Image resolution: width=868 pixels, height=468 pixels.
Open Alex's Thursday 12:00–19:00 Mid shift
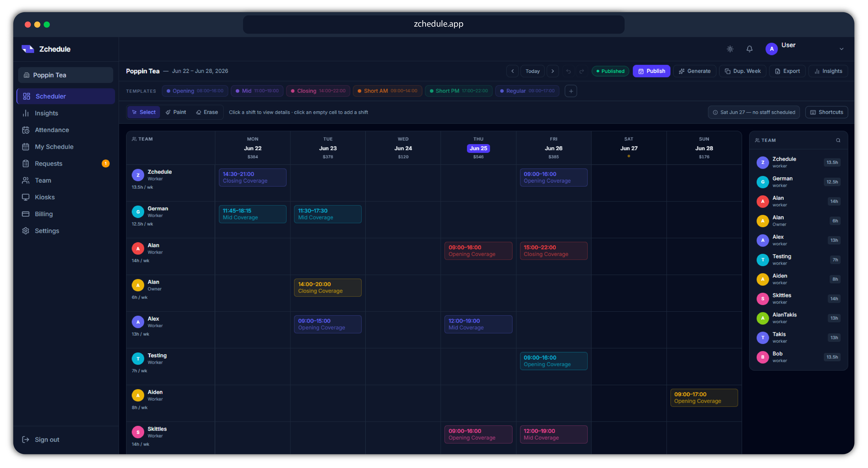click(478, 324)
